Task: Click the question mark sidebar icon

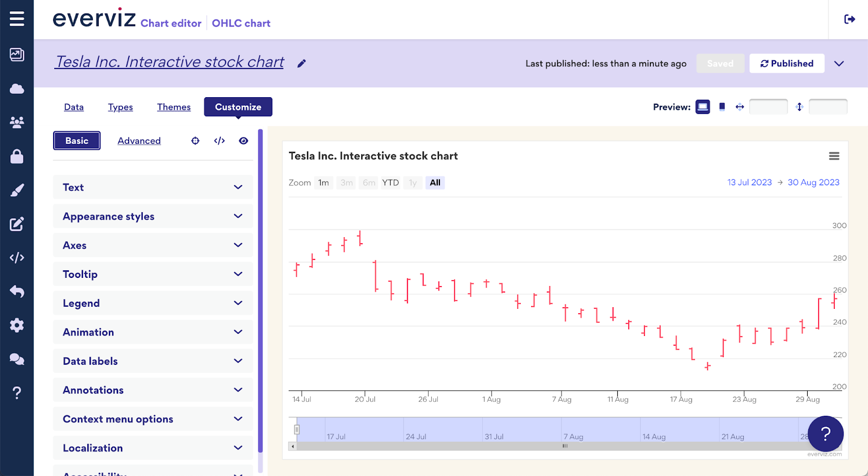Action: (x=17, y=392)
